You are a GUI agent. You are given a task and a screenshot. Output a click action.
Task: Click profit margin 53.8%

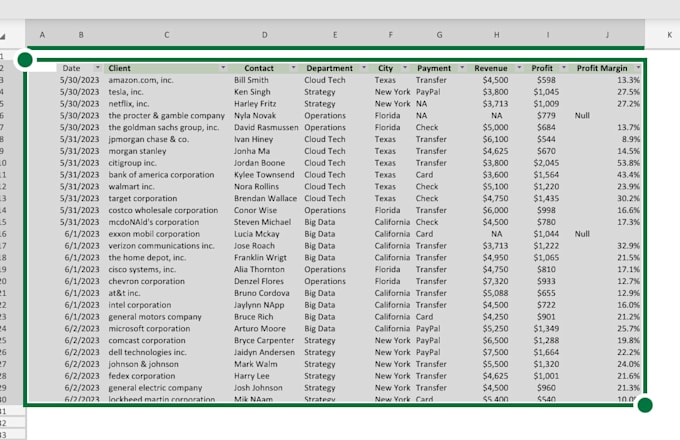coord(628,163)
